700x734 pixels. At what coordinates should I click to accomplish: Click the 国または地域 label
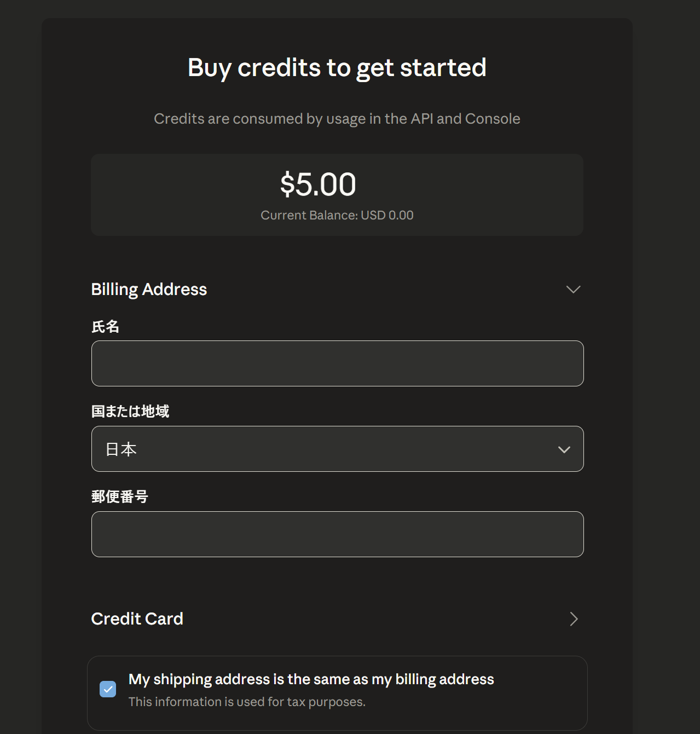[130, 411]
